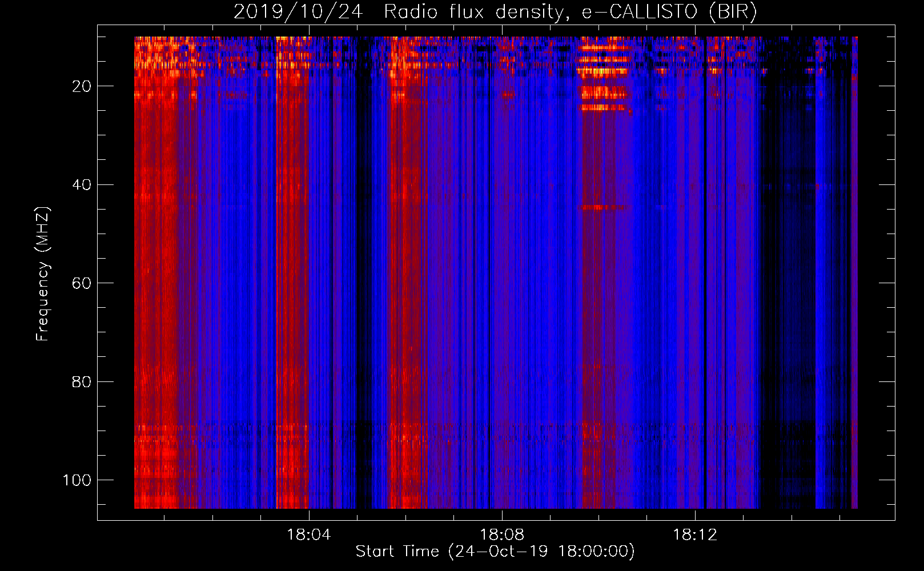Click the plot title '2019/10/24 Radio flux density'
This screenshot has width=924, height=571.
495,12
